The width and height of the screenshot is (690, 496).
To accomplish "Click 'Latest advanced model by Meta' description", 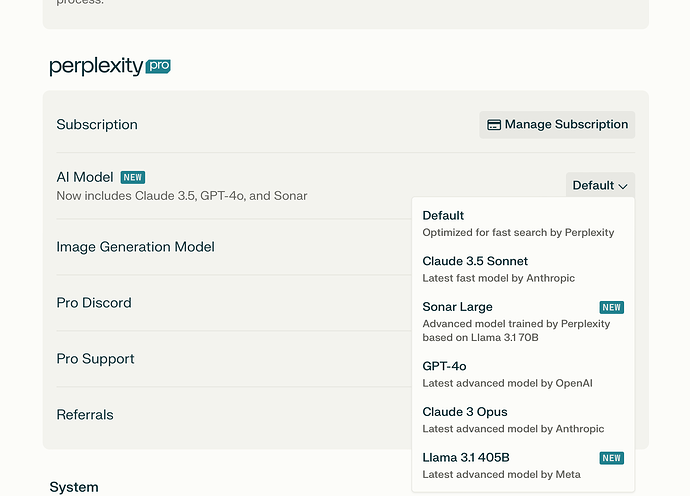I will [x=502, y=474].
